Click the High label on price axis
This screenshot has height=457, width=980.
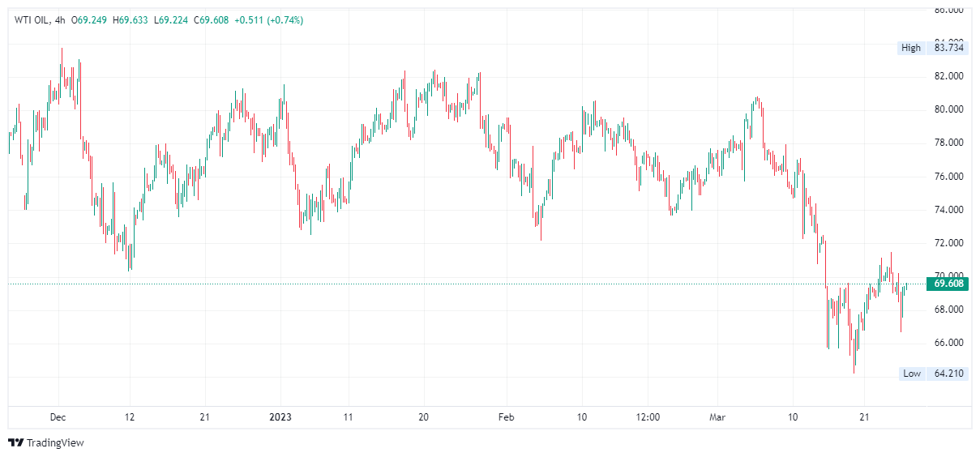[x=911, y=48]
